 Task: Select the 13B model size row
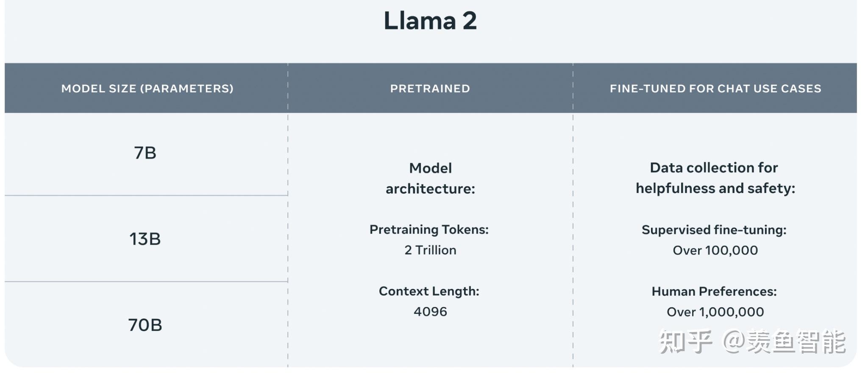[145, 239]
